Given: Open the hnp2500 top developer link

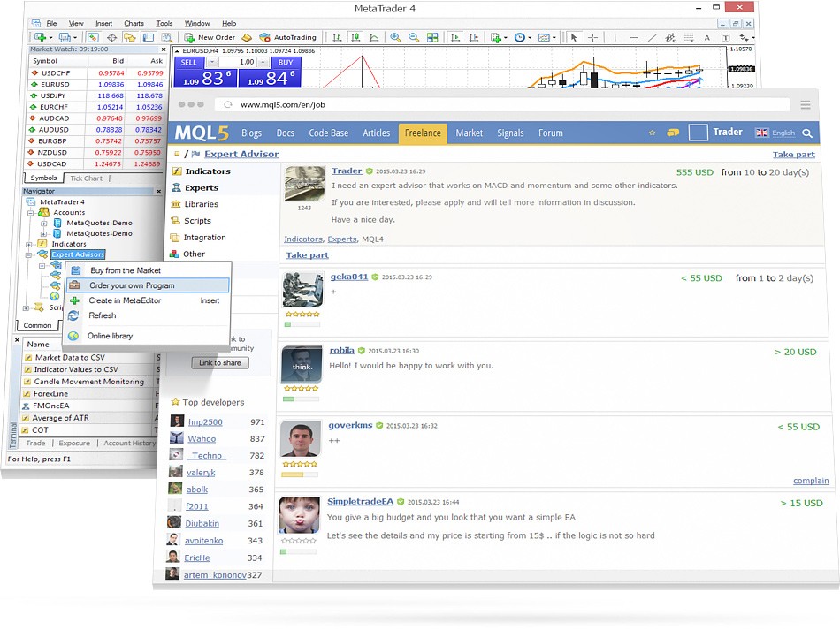Looking at the screenshot, I should click(204, 422).
